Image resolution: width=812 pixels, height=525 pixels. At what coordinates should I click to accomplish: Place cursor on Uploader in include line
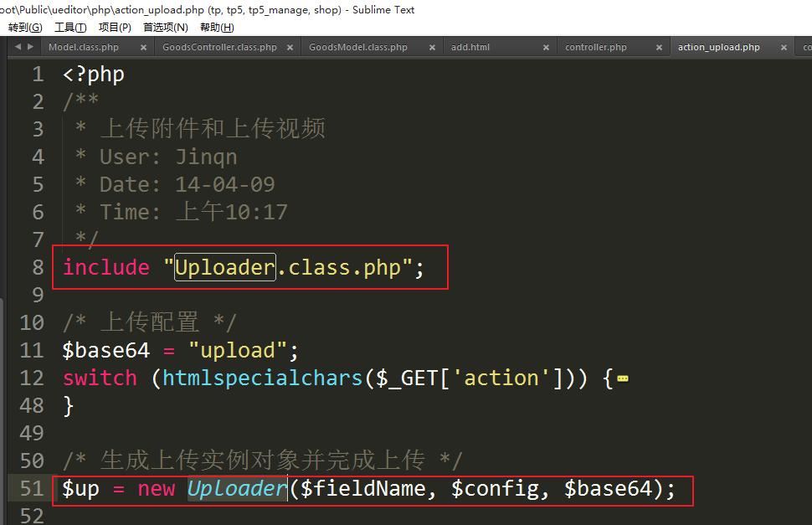pos(224,268)
